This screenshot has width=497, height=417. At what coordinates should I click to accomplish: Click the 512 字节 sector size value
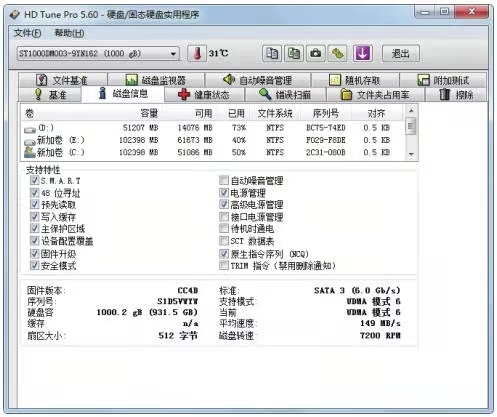coord(178,335)
